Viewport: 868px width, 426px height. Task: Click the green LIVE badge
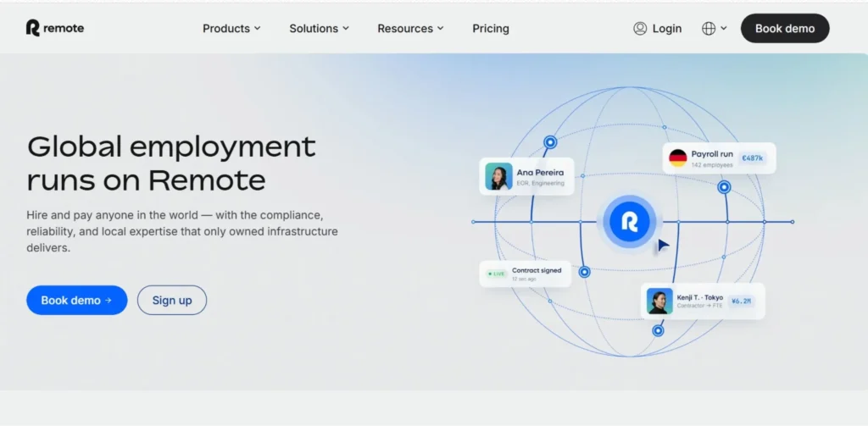tap(497, 274)
